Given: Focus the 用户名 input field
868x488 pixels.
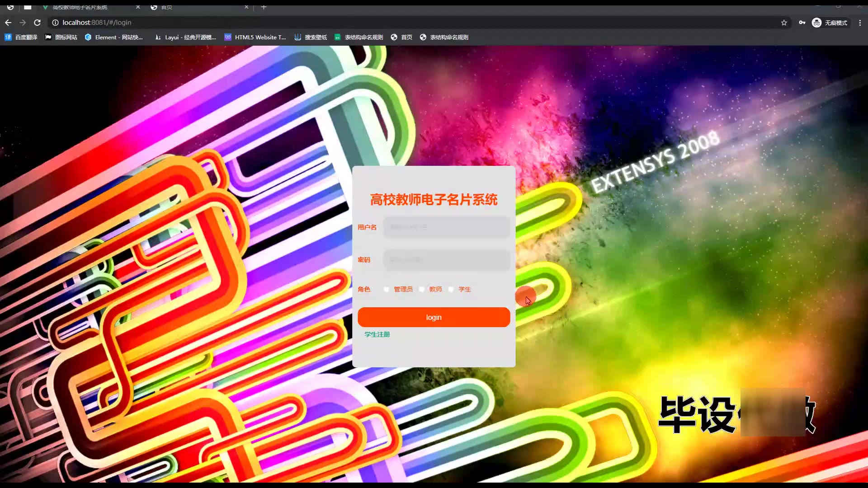Looking at the screenshot, I should 447,227.
